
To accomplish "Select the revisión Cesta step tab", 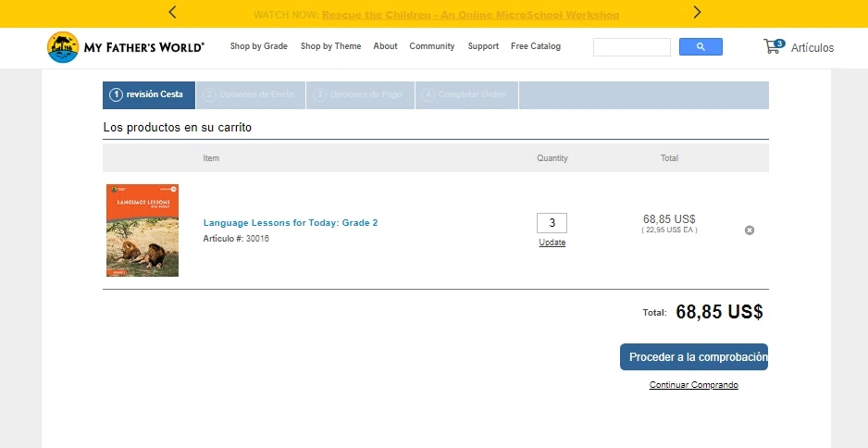I will click(x=149, y=94).
